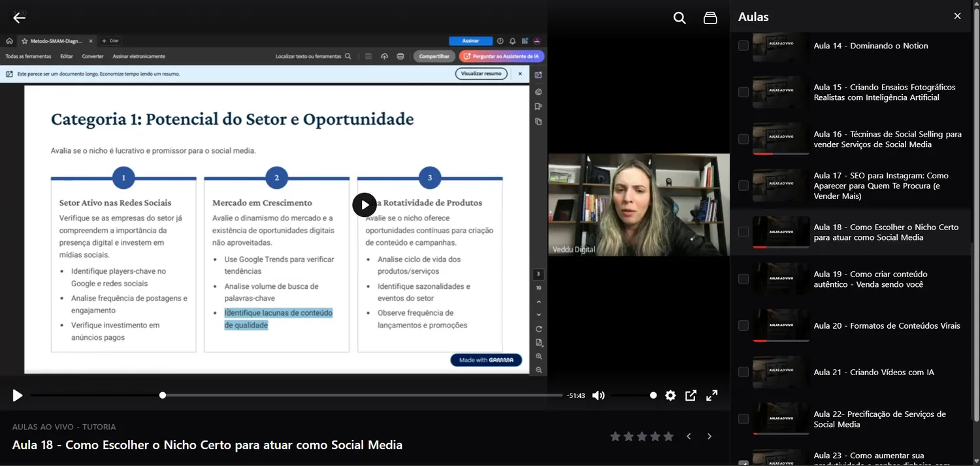Click the rotate icon in the PDF sidebar
Viewport: 980px width, 466px height.
[539, 329]
